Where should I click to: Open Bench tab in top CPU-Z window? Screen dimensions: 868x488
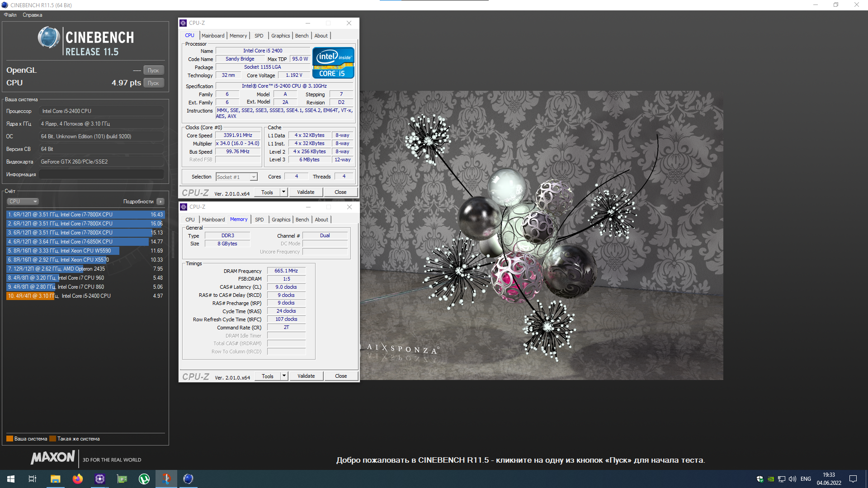tap(302, 36)
